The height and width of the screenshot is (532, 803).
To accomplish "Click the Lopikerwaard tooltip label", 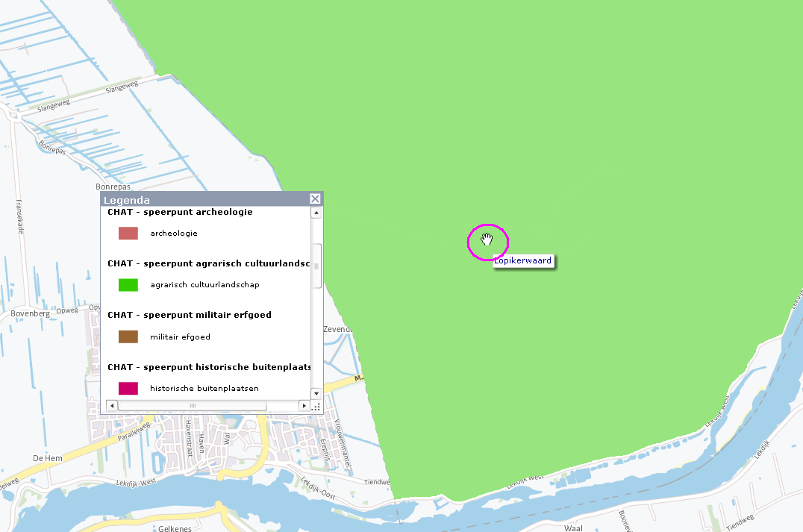I will point(522,261).
